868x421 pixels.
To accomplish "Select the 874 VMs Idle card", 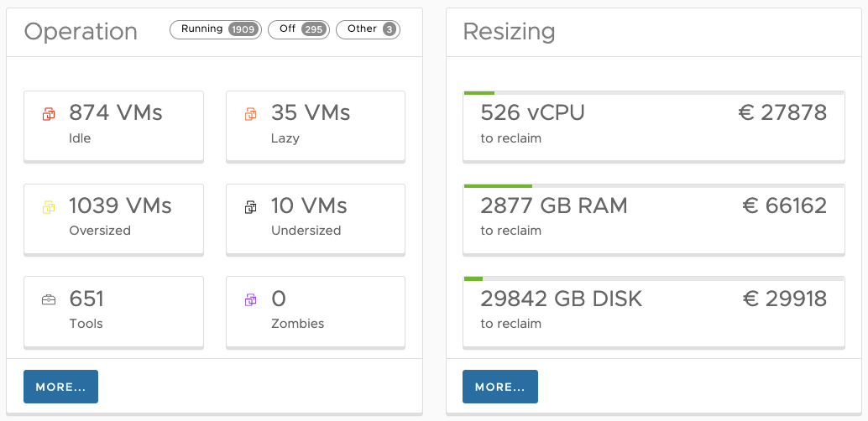I will [x=113, y=127].
